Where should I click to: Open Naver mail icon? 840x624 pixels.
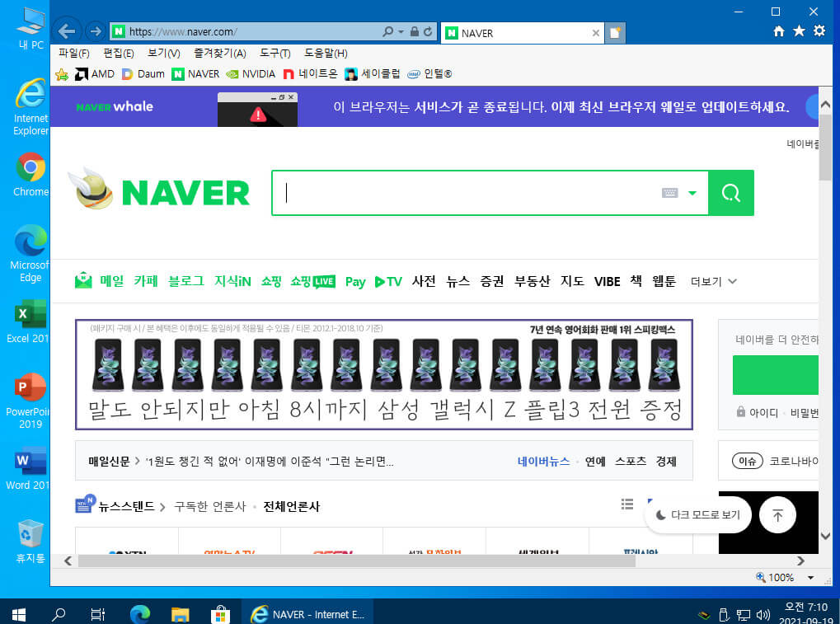83,280
